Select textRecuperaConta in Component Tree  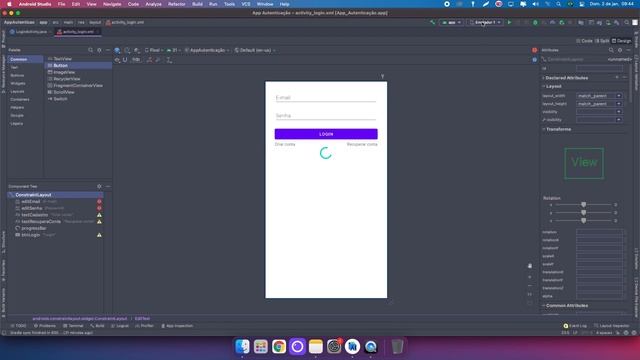click(41, 222)
